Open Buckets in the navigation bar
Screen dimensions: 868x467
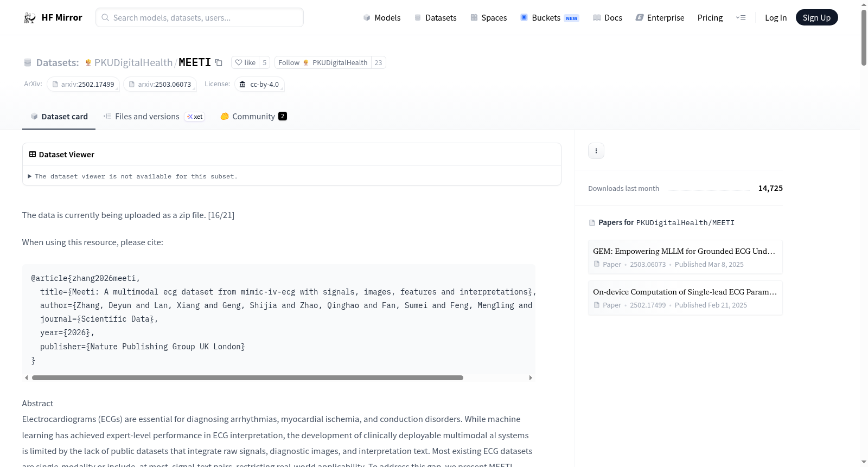coord(550,18)
